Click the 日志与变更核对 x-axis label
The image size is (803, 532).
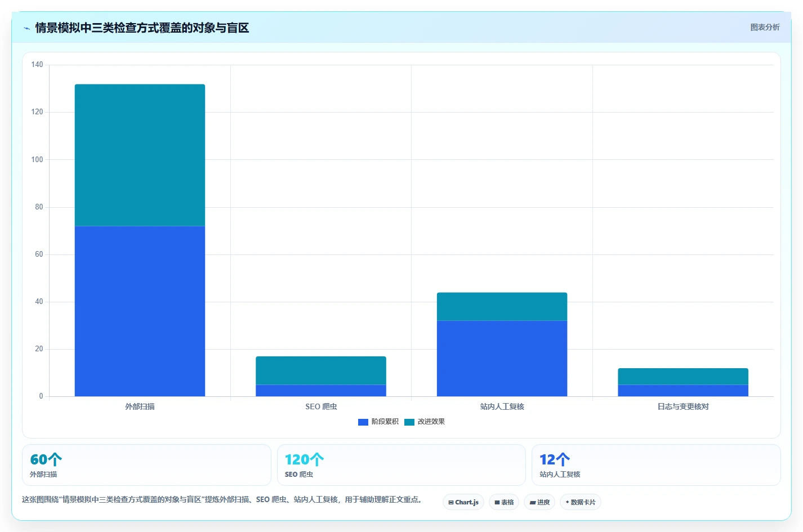click(683, 406)
